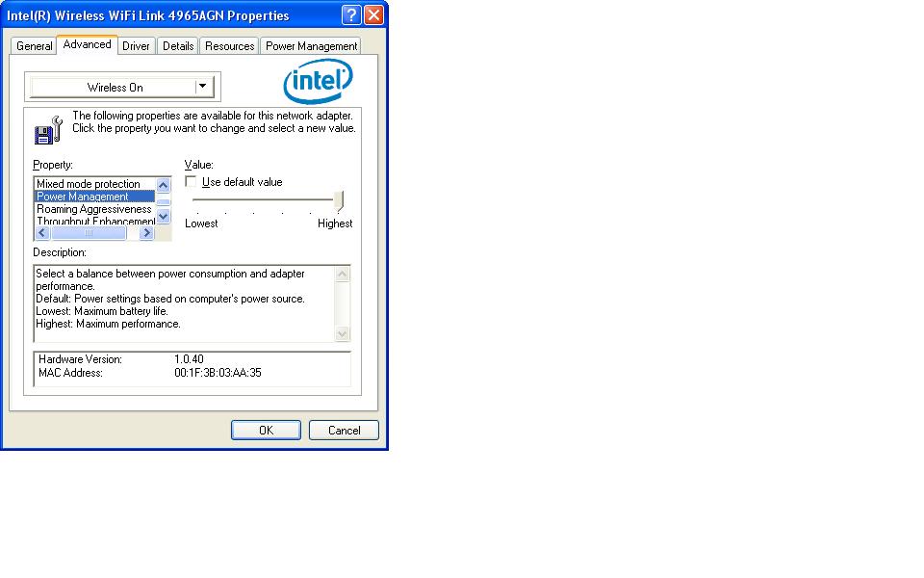Click the Help question mark button

coord(351,14)
